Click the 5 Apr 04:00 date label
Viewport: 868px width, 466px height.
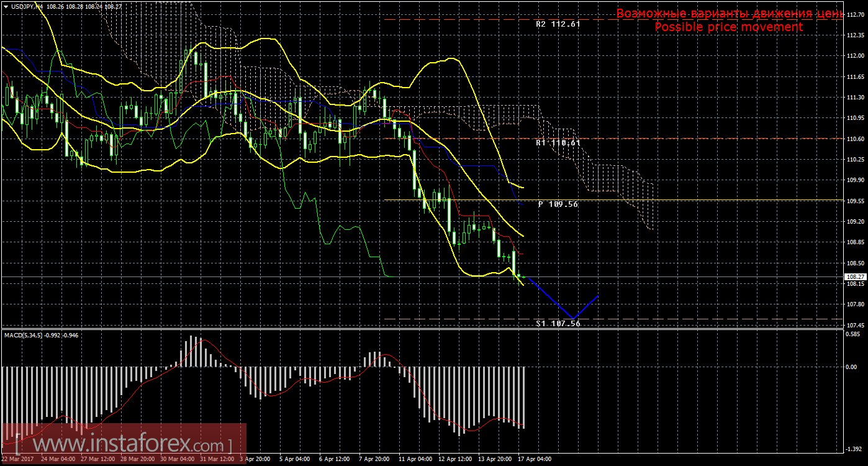coord(294,460)
